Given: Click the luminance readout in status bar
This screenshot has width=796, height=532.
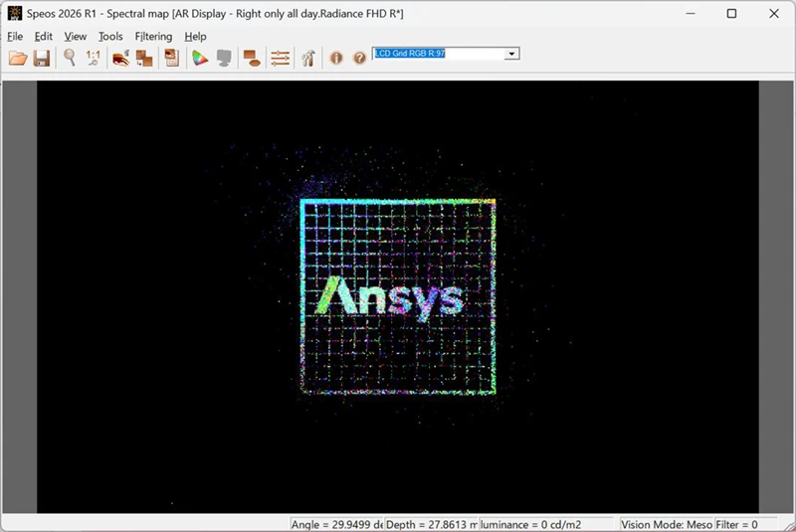Looking at the screenshot, I should (x=546, y=524).
